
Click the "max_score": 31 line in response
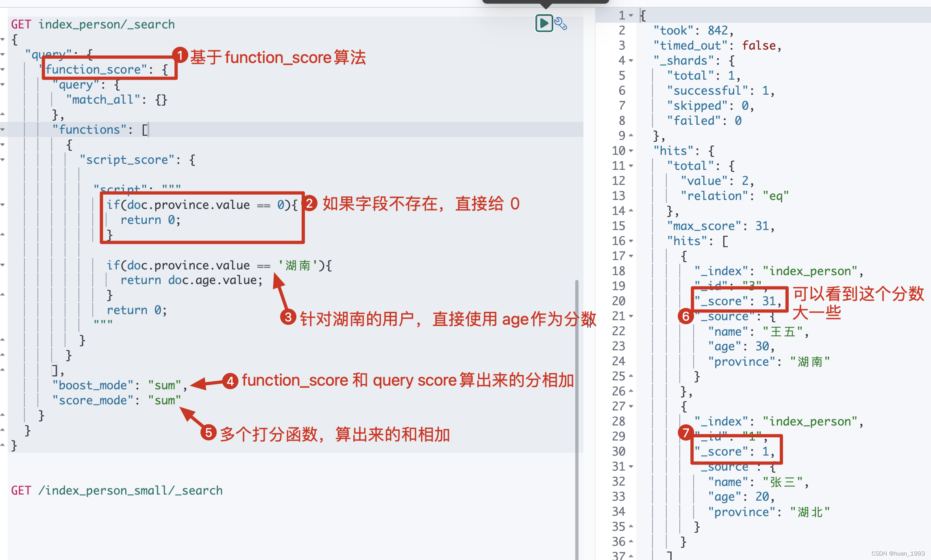[x=720, y=226]
